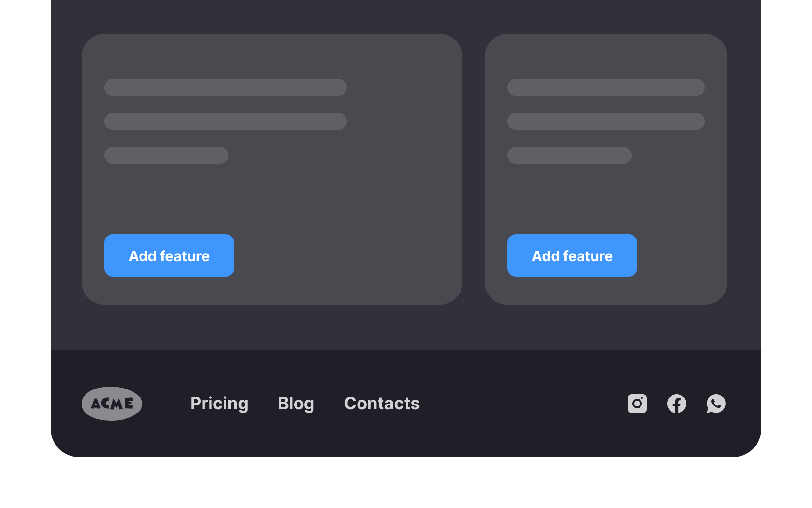Image resolution: width=812 pixels, height=508 pixels.
Task: Click the second placeholder bar in the left card
Action: click(x=226, y=121)
